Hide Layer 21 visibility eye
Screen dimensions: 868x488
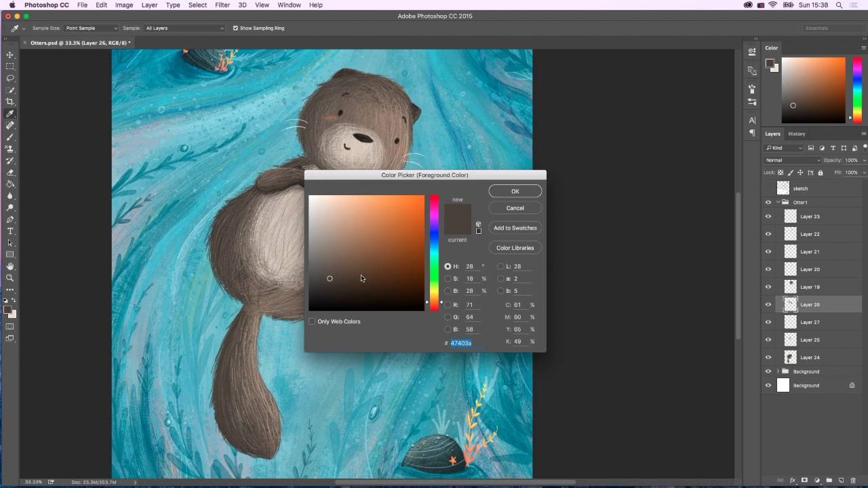768,251
